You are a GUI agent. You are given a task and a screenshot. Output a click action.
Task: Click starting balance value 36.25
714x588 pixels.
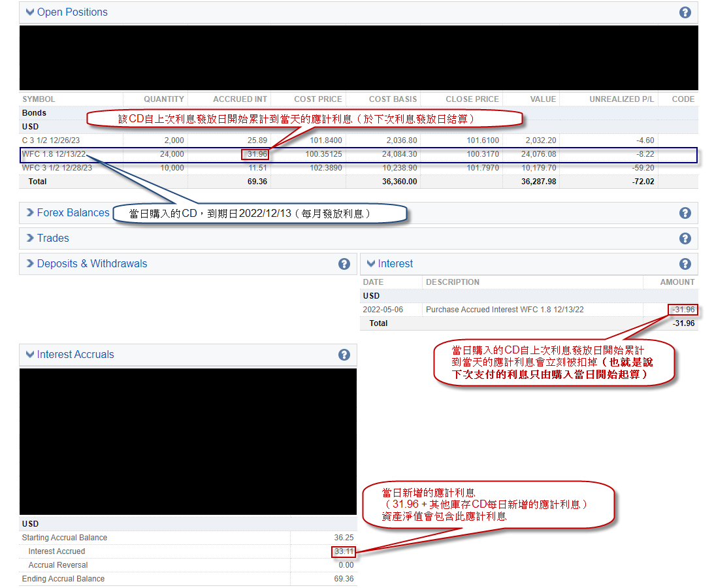coord(344,538)
